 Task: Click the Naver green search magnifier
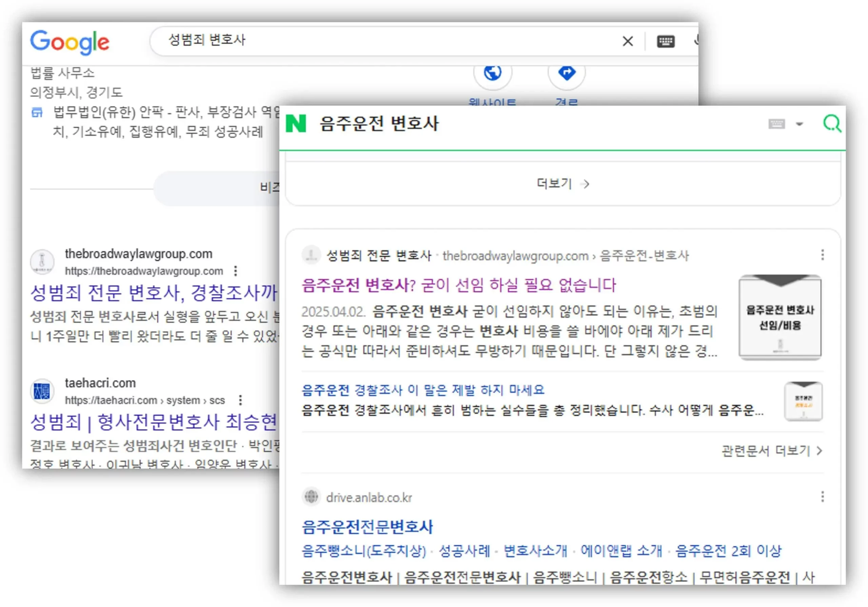coord(832,123)
